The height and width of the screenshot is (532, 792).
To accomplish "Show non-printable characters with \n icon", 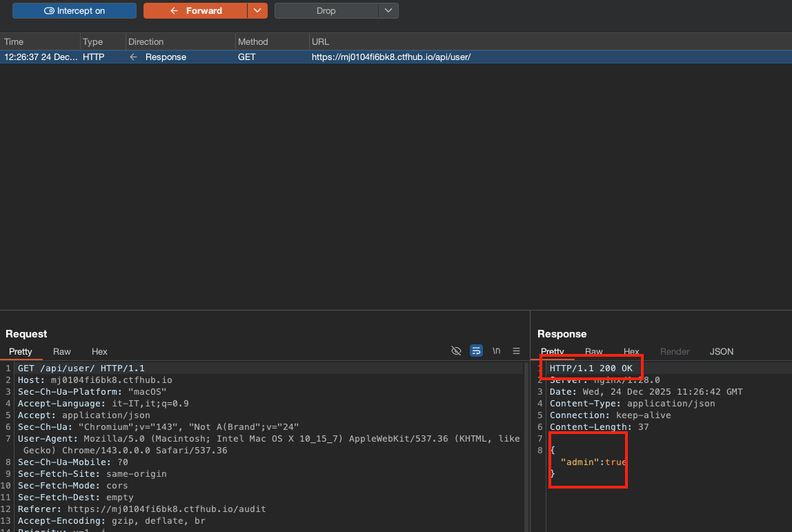I will click(496, 351).
